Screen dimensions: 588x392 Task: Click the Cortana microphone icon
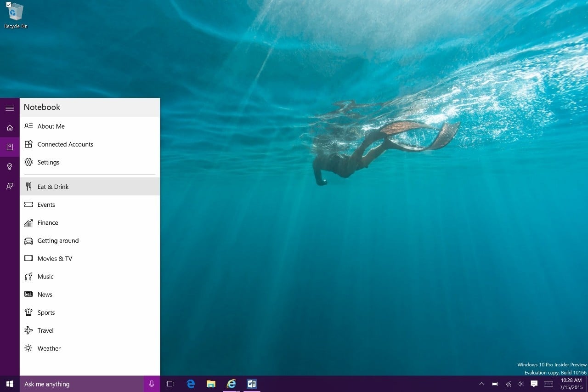(152, 384)
